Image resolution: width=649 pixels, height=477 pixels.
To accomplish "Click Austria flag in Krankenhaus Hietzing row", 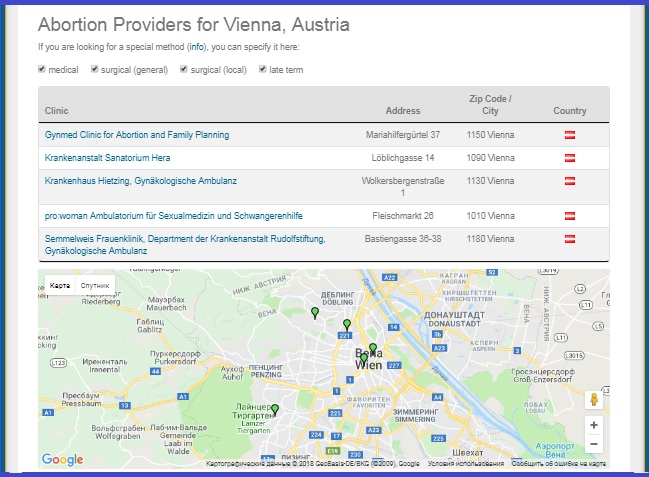I will [570, 181].
